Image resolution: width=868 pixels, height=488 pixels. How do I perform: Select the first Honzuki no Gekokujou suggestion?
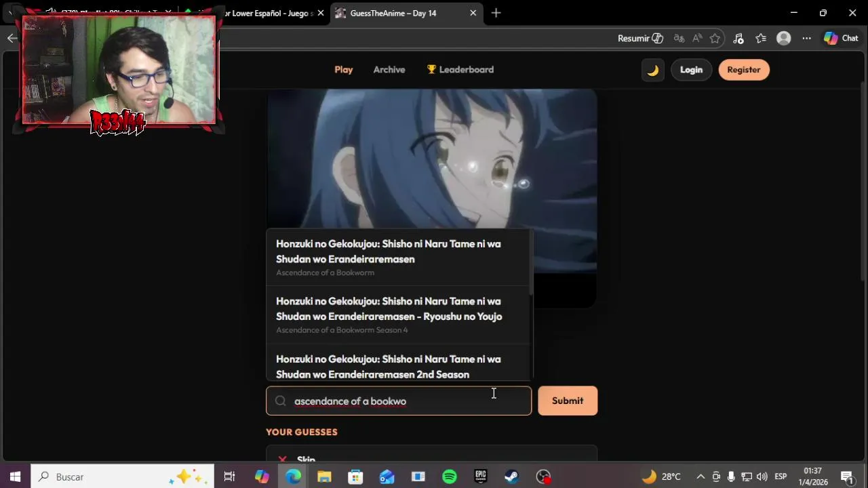pyautogui.click(x=397, y=258)
